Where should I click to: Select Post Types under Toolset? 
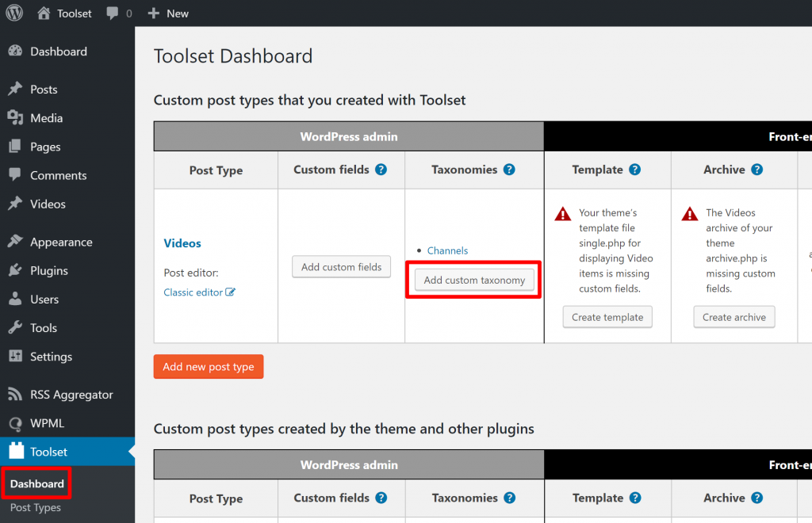click(x=36, y=507)
